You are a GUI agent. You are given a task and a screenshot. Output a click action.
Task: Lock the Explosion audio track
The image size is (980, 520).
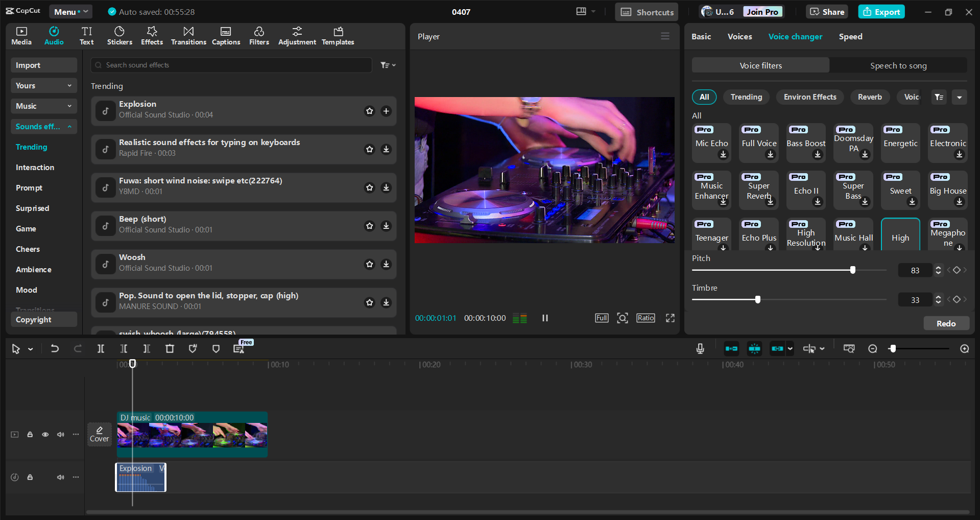click(x=30, y=477)
